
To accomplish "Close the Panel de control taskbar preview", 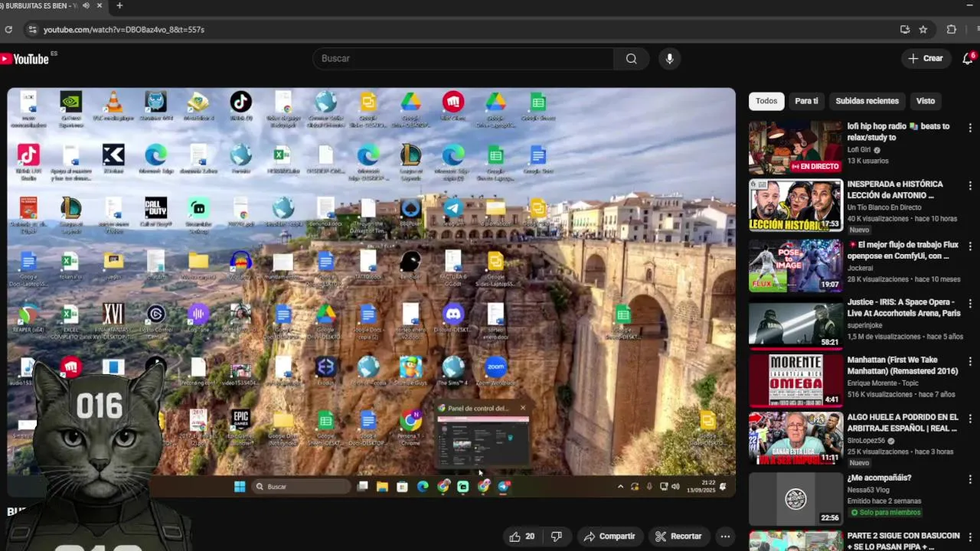I will (523, 408).
